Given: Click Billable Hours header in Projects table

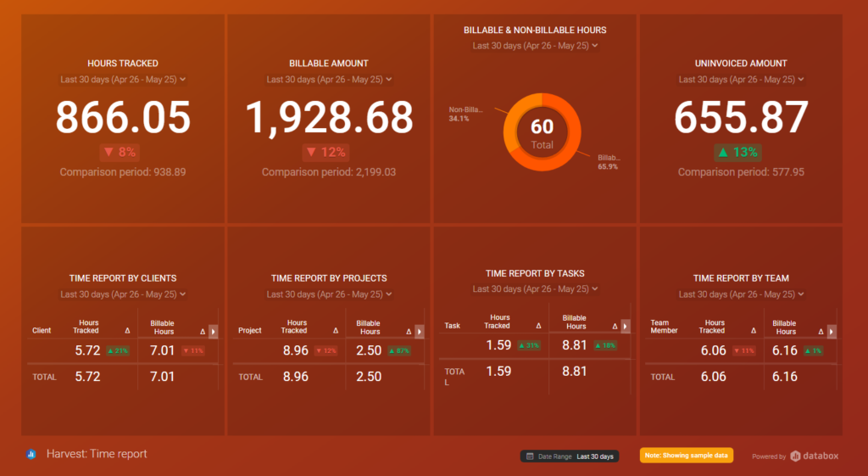Looking at the screenshot, I should pyautogui.click(x=369, y=328).
